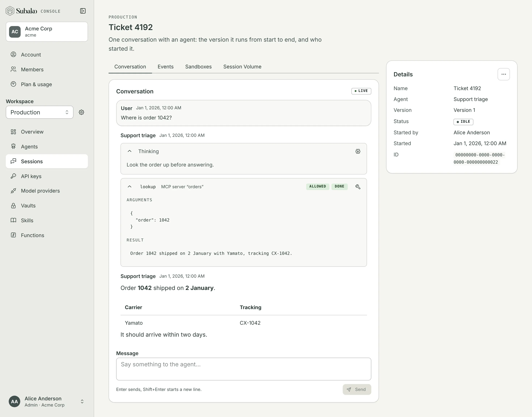
Task: Click the wrench icon in lookup block
Action: pos(358,187)
